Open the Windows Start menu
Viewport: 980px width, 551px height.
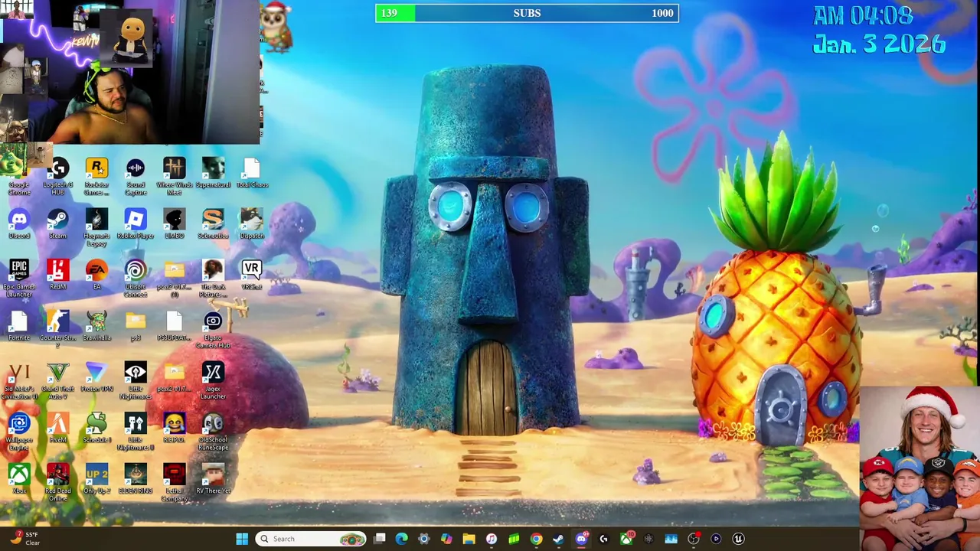[x=242, y=539]
